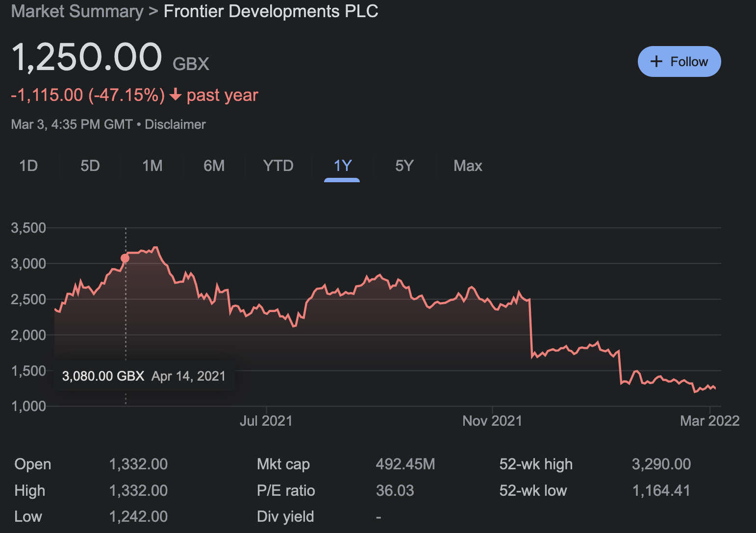Click the P/E ratio value 36.03
Screen dimensions: 756x533
(395, 490)
